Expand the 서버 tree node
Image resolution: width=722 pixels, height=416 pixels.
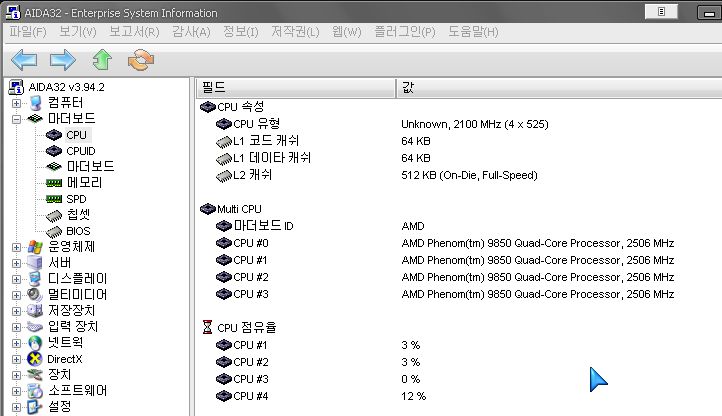coord(16,263)
